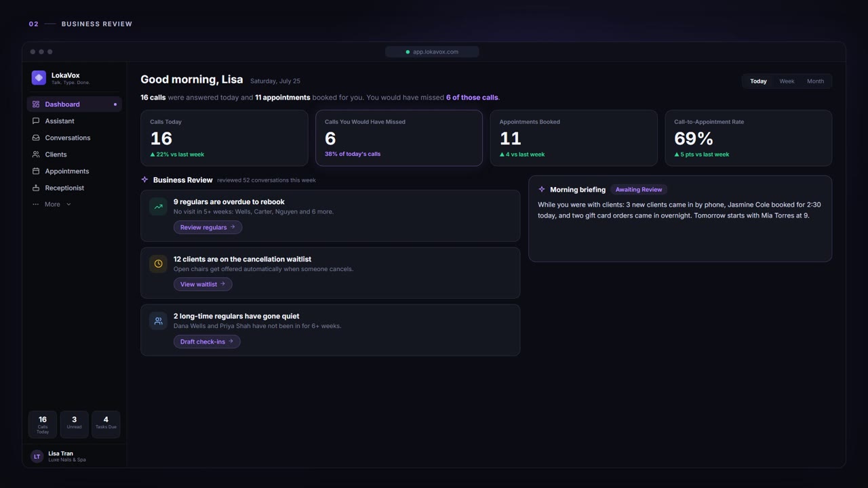This screenshot has height=488, width=868.
Task: Click the people icon on gone quiet card
Action: (158, 321)
